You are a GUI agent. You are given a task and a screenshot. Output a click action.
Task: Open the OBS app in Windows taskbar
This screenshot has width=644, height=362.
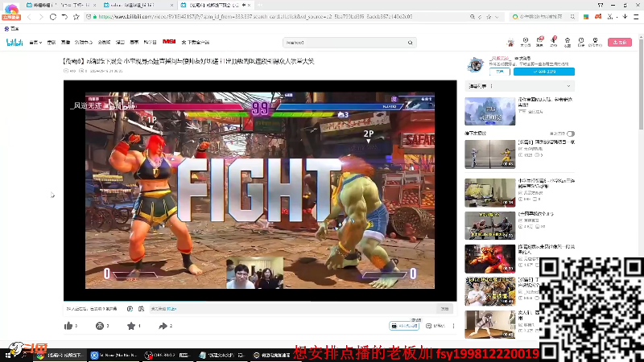167,355
